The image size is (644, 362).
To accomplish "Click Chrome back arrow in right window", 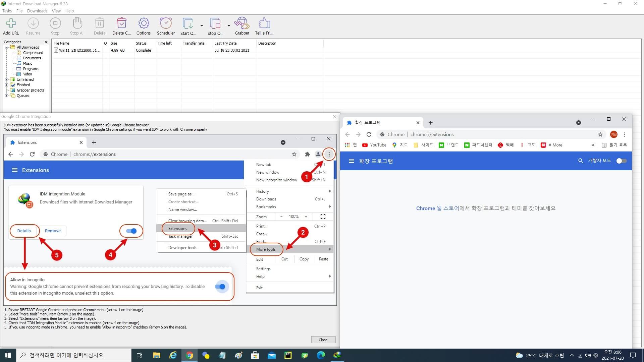I will point(347,134).
